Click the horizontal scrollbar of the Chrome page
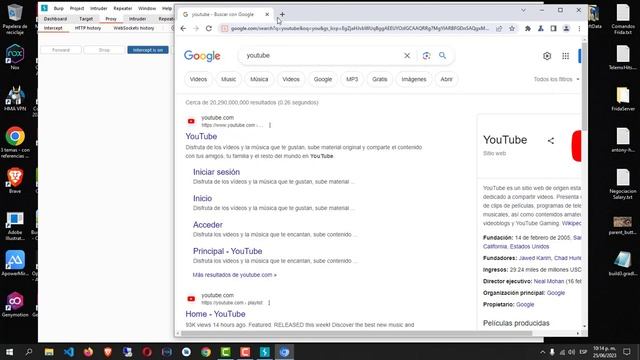The image size is (640, 360). click(357, 333)
